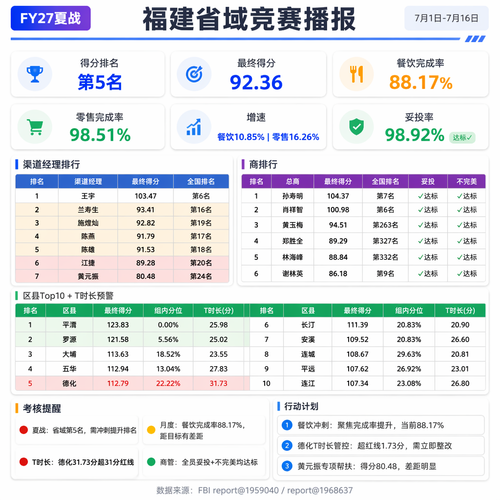
Task: Click the 第5名 ranking value
Action: 100,82
